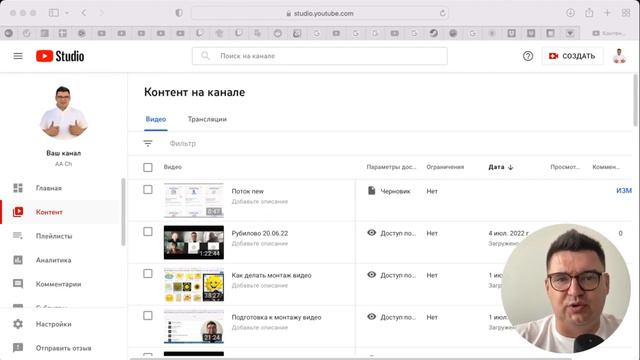Click the Аналитика chart icon
Image resolution: width=640 pixels, height=360 pixels.
click(x=18, y=260)
